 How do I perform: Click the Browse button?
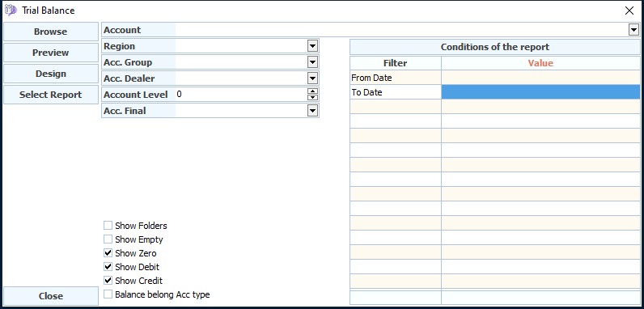pyautogui.click(x=50, y=32)
